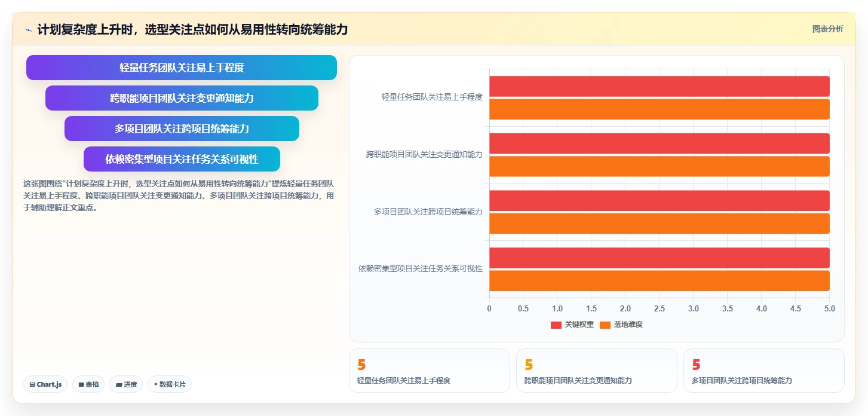
Task: Click orange bar for 依赖密集型项目关注任务关系可视性
Action: (x=660, y=281)
